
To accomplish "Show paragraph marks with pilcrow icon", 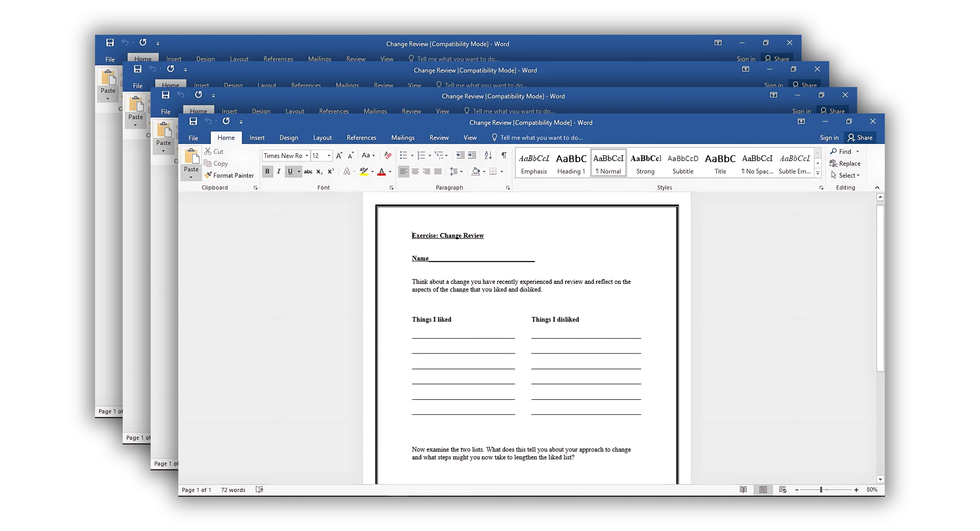I will coord(504,155).
